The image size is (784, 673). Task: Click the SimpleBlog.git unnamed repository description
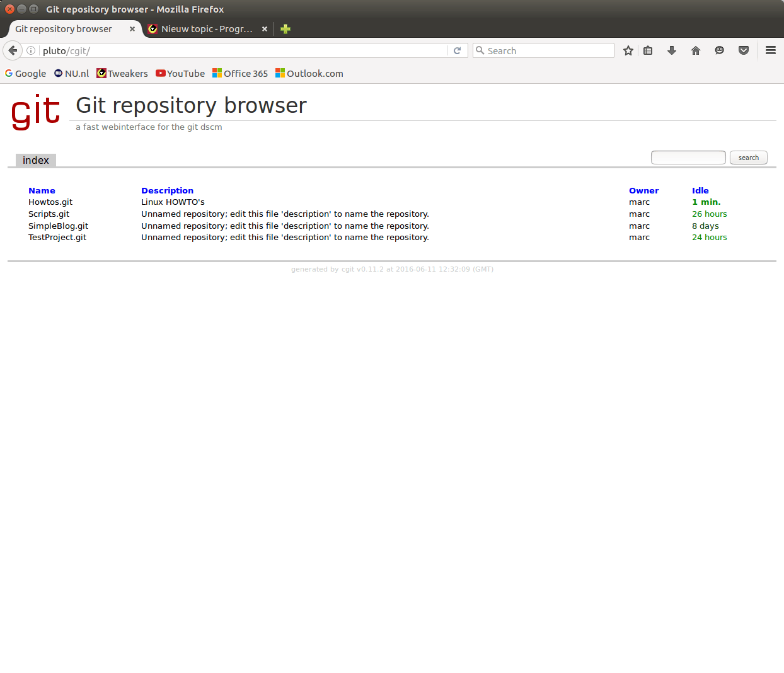(285, 226)
